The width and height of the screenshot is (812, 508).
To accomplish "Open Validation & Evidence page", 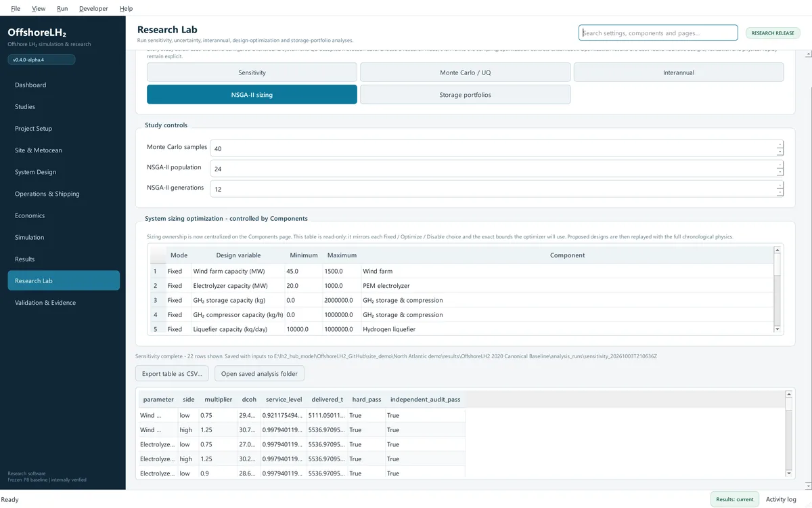I will point(64,302).
